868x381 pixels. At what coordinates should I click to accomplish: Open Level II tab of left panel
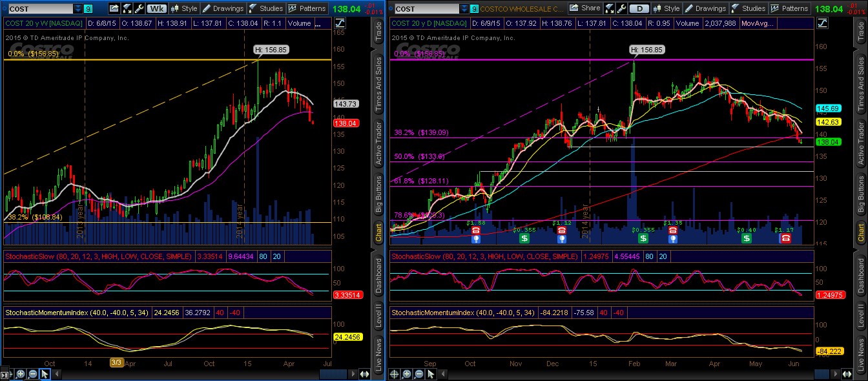(378, 316)
